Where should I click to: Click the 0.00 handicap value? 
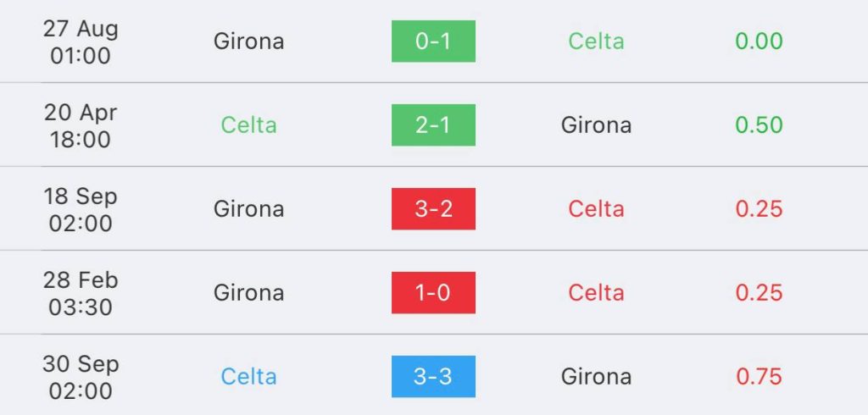[759, 41]
